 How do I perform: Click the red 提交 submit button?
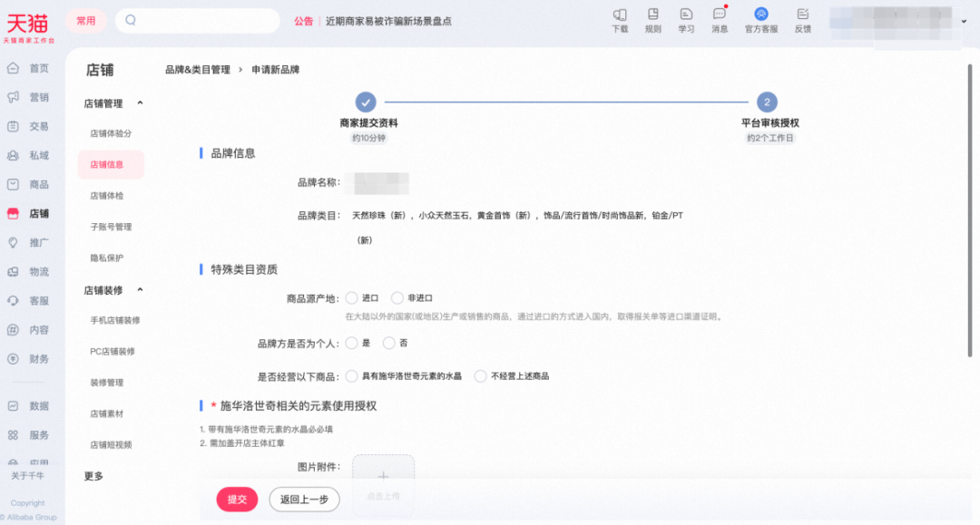pos(237,499)
